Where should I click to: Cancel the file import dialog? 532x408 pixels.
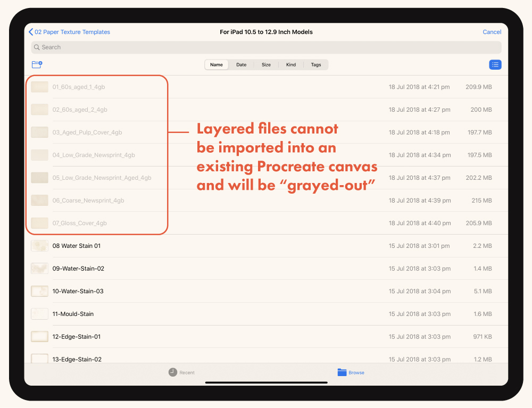[x=492, y=32]
